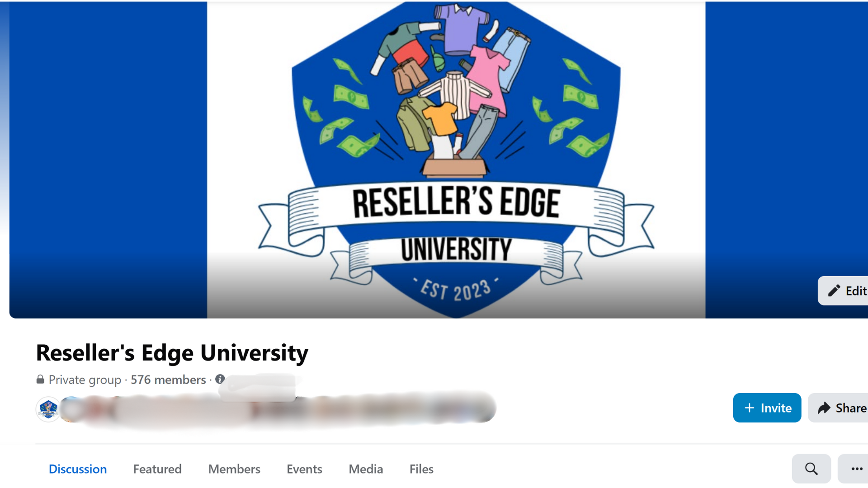Click the pencil Edit cover button
868x488 pixels.
tap(843, 291)
